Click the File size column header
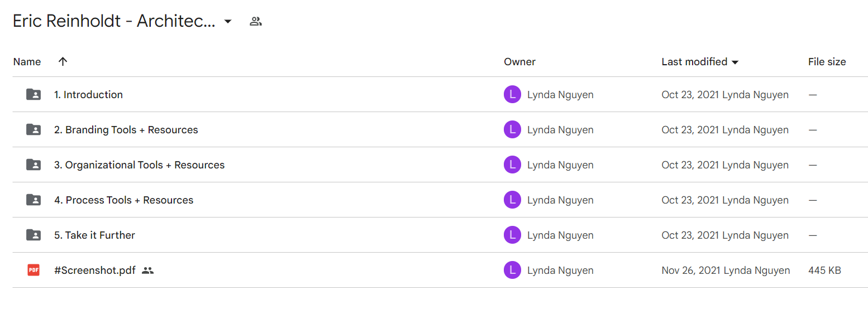Viewport: 868px width, 314px height. click(x=827, y=61)
